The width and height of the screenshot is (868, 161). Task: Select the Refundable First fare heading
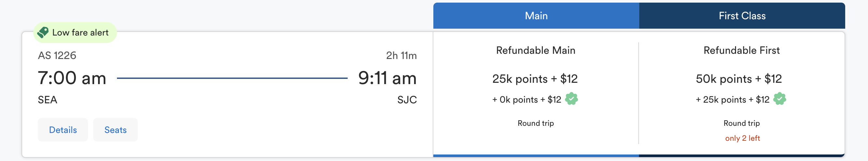pos(741,51)
